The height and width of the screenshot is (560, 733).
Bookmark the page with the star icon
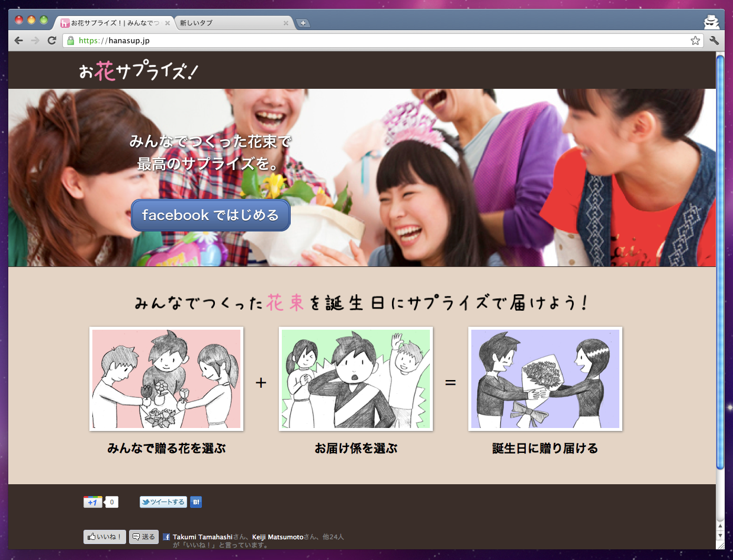(x=695, y=41)
